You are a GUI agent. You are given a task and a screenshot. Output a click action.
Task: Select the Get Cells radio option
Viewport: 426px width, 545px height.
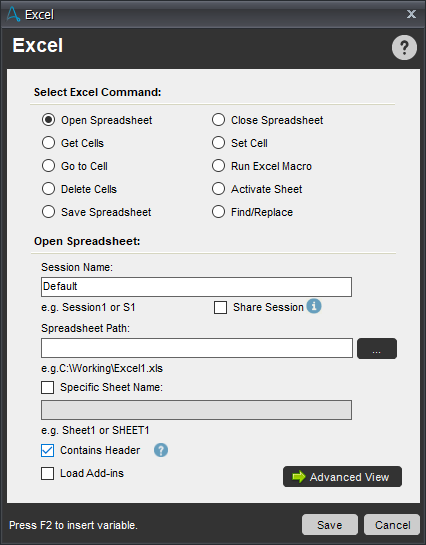(48, 143)
